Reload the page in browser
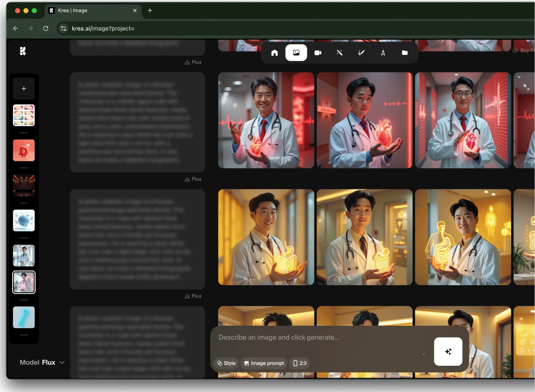Screen dimensions: 535x392 tap(46, 28)
